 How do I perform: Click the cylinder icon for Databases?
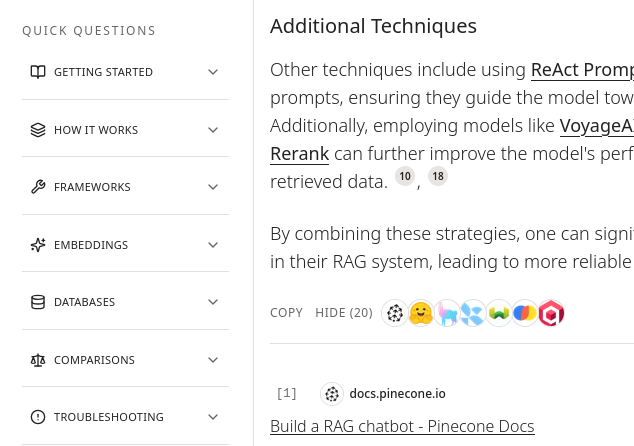point(38,302)
